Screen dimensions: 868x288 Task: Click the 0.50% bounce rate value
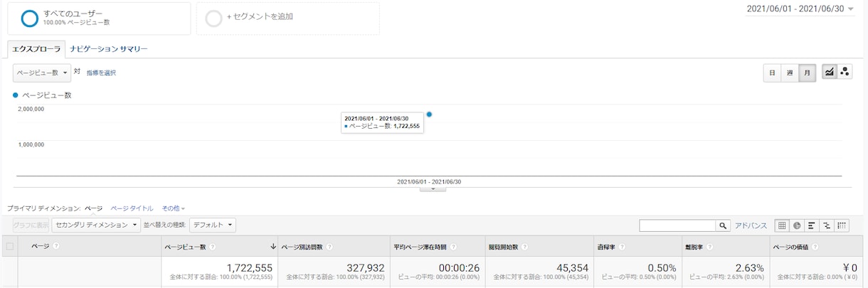(x=662, y=267)
